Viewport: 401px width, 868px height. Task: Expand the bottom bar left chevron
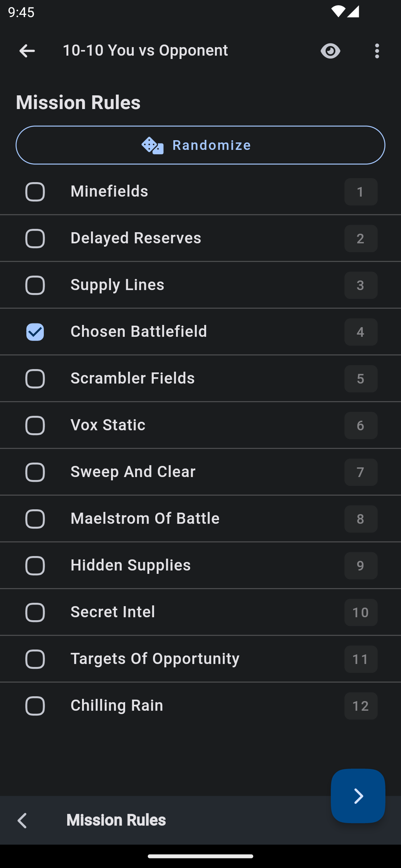(x=22, y=821)
